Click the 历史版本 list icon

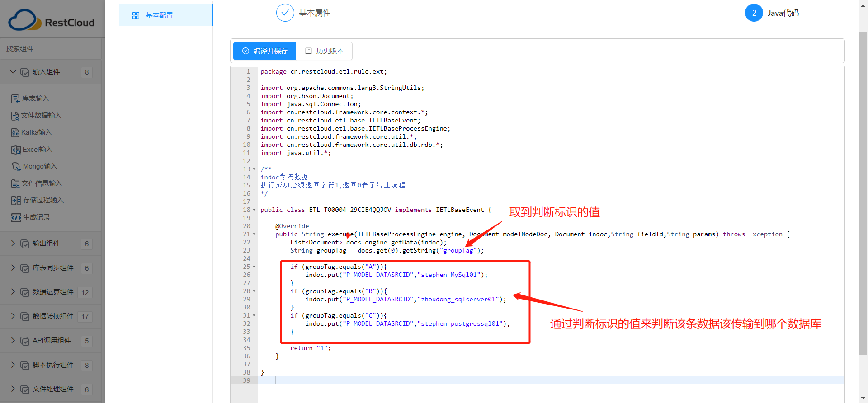pyautogui.click(x=309, y=51)
